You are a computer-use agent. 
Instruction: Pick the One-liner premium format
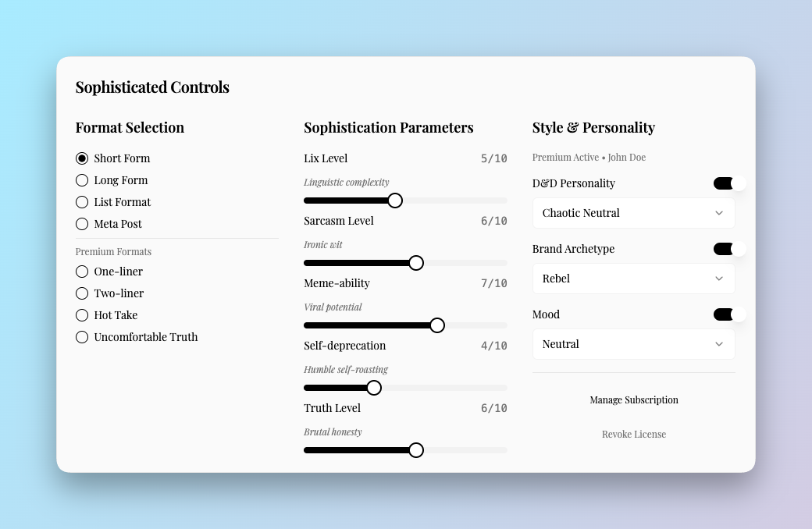coord(82,272)
